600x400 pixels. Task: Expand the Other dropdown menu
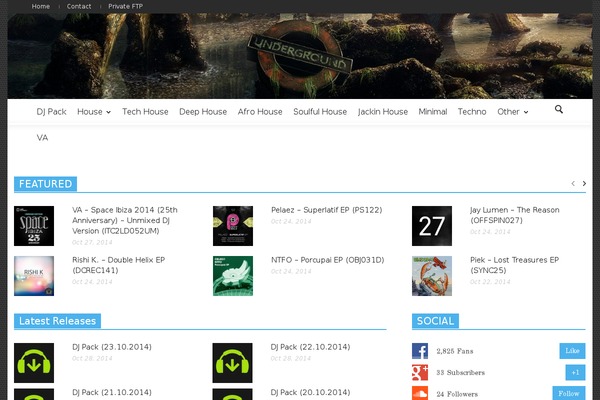[x=513, y=112]
